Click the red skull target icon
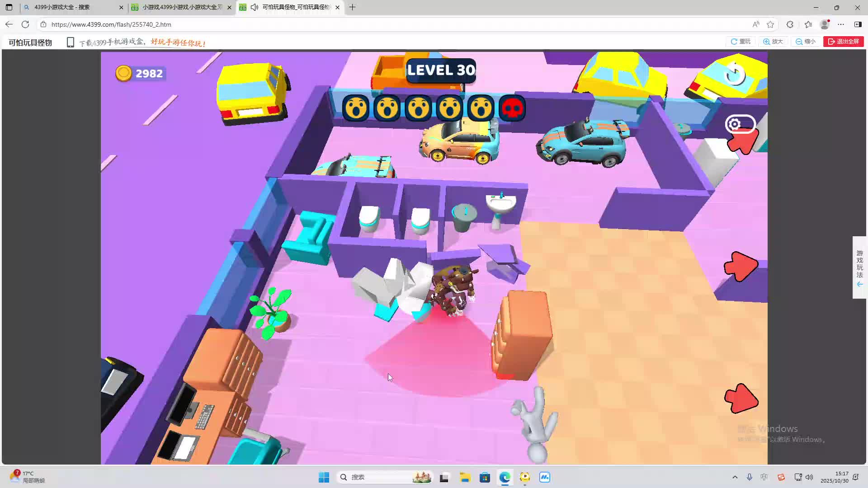Image resolution: width=868 pixels, height=488 pixels. [512, 108]
